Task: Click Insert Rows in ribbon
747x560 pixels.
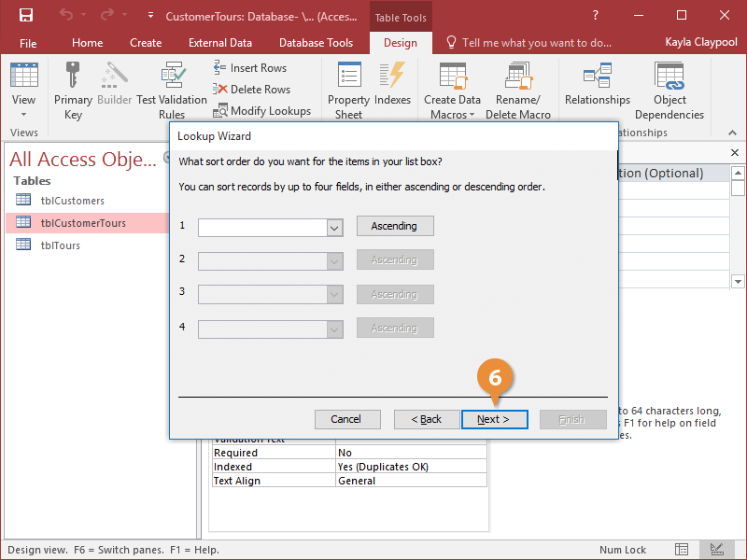Action: click(249, 68)
